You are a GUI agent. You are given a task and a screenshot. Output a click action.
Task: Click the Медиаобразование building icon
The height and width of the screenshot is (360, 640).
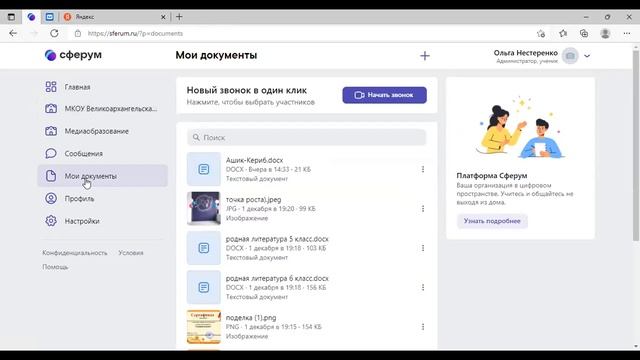51,131
